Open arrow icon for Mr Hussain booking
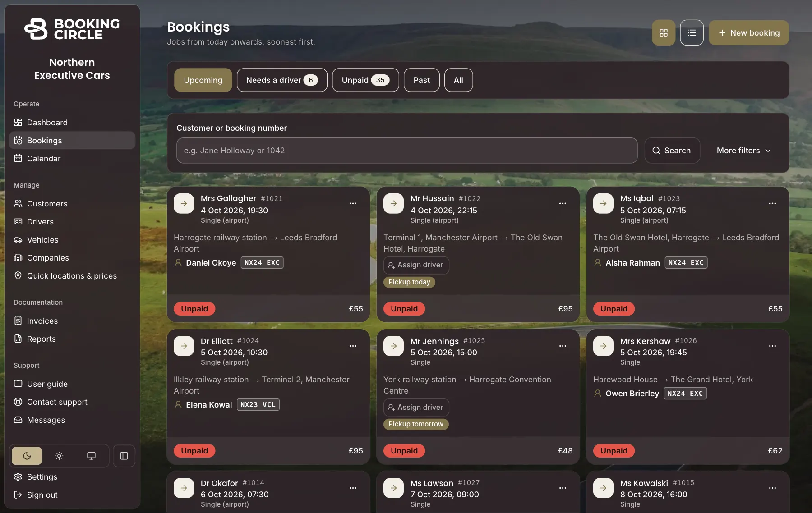812x513 pixels. click(393, 203)
